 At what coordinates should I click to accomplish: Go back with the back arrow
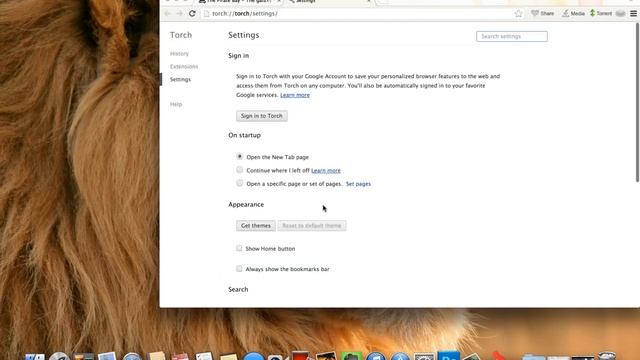coord(167,13)
